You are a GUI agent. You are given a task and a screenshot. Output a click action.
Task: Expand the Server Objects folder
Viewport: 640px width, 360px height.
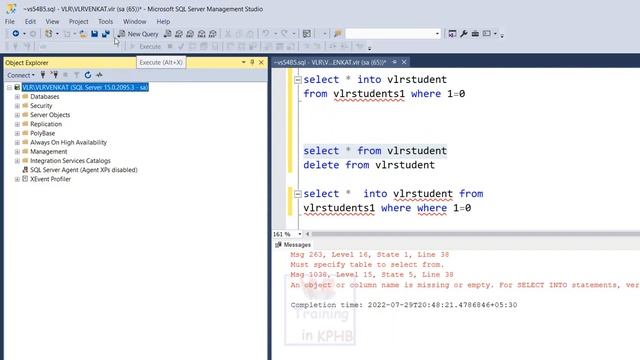tap(17, 115)
